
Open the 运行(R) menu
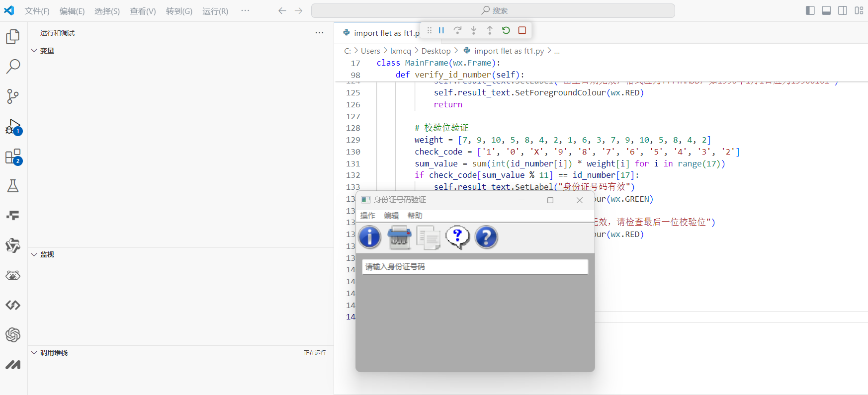(215, 11)
